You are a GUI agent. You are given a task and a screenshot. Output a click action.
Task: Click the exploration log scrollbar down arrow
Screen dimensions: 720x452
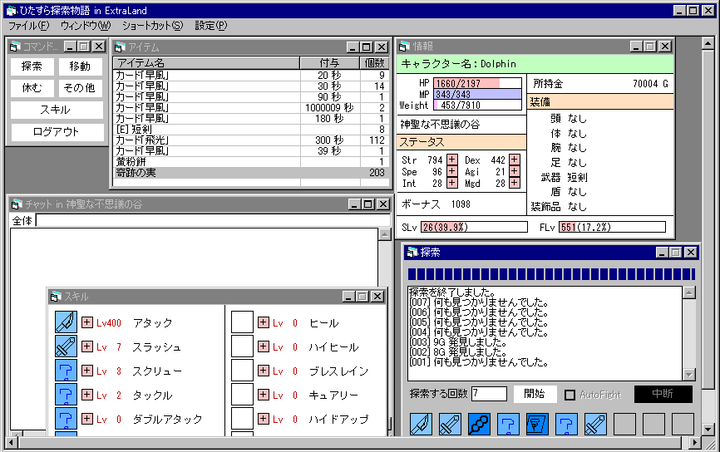(x=689, y=374)
